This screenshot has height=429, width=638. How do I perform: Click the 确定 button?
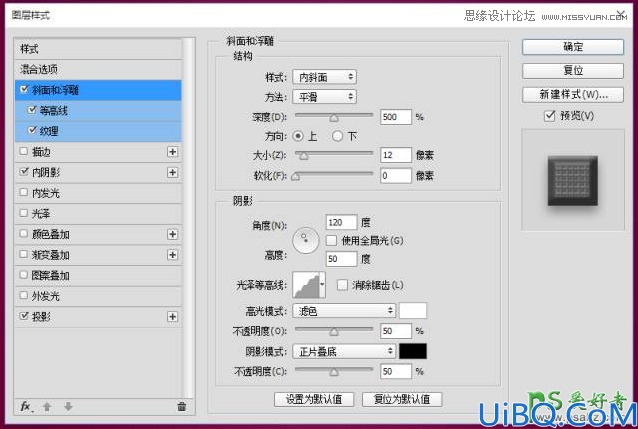point(573,47)
